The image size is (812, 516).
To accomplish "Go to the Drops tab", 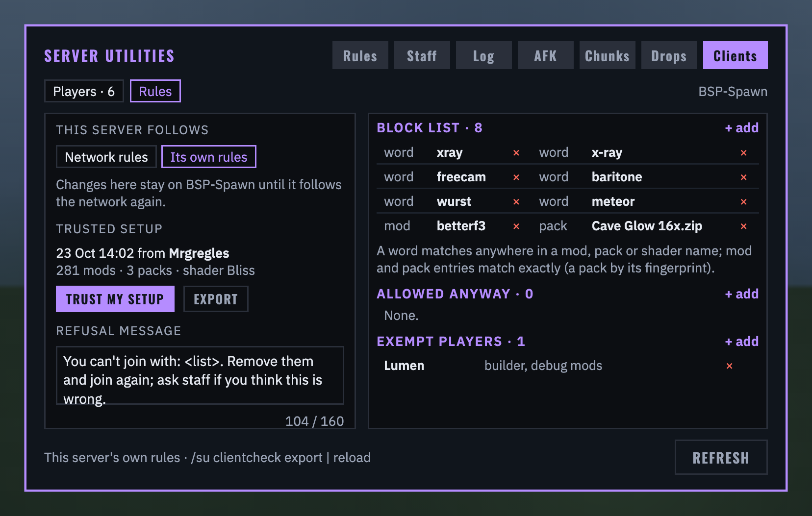I will click(669, 55).
